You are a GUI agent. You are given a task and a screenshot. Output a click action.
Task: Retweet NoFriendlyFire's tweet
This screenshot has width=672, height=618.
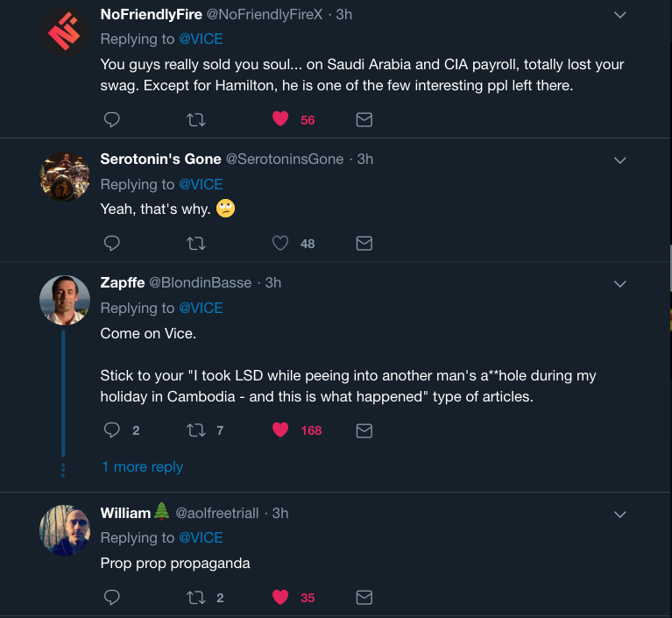pyautogui.click(x=196, y=119)
